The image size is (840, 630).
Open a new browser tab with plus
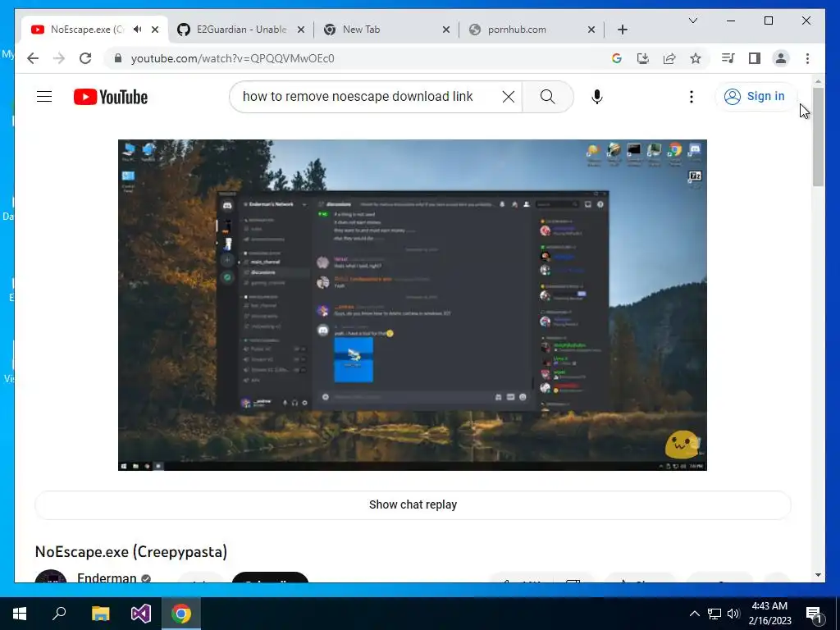[622, 30]
